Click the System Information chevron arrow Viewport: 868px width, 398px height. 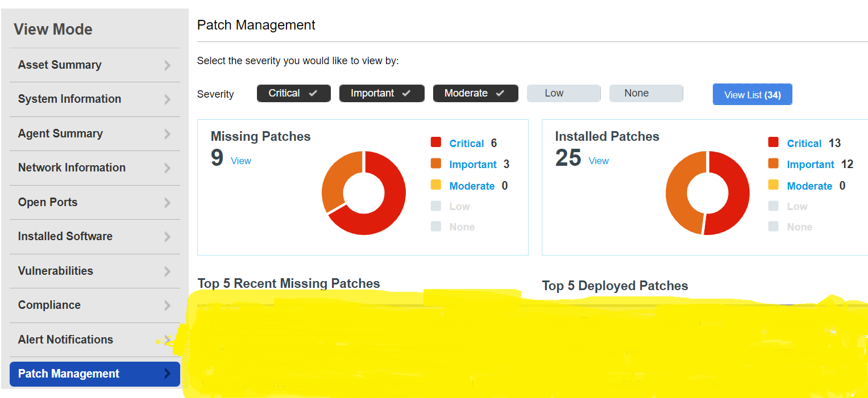click(x=167, y=99)
